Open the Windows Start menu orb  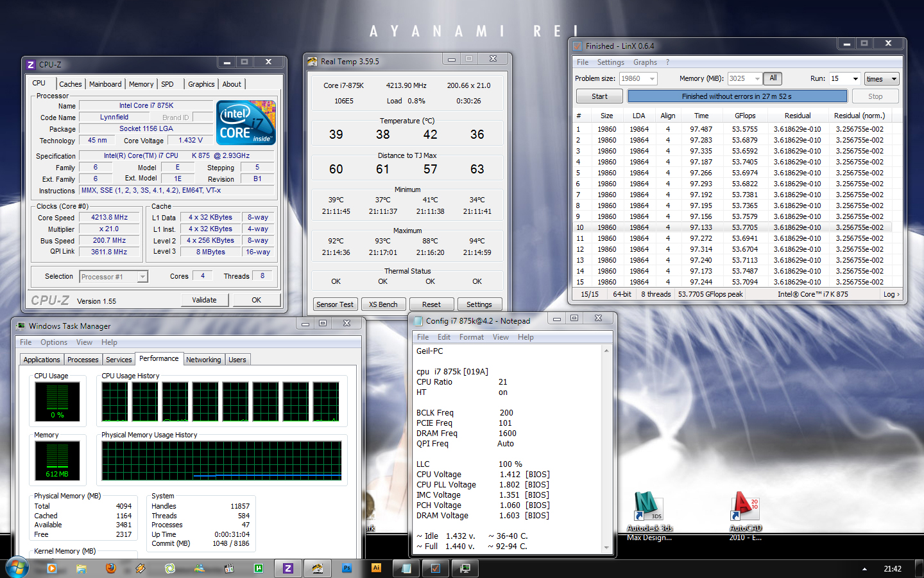pyautogui.click(x=17, y=568)
